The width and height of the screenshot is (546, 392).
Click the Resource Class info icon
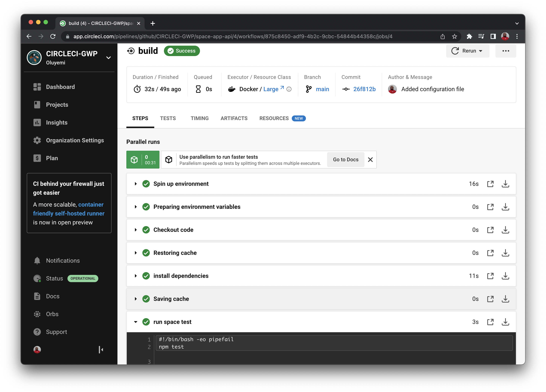click(289, 89)
